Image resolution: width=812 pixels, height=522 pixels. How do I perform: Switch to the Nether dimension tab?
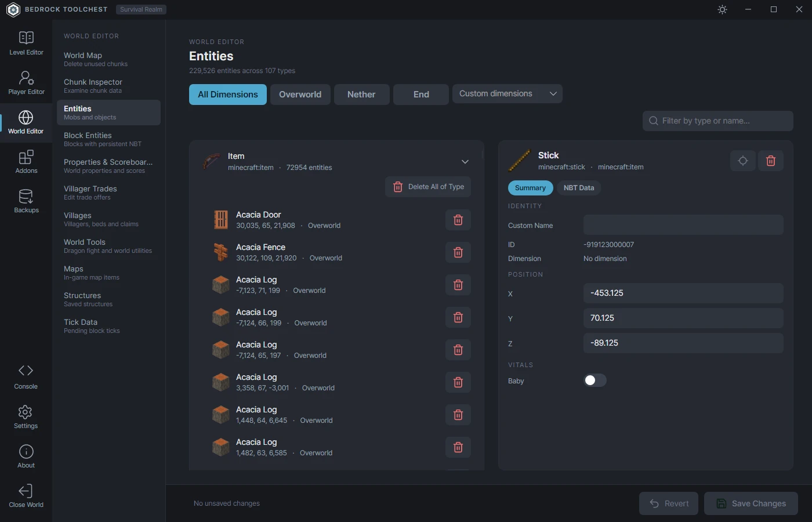click(x=361, y=95)
